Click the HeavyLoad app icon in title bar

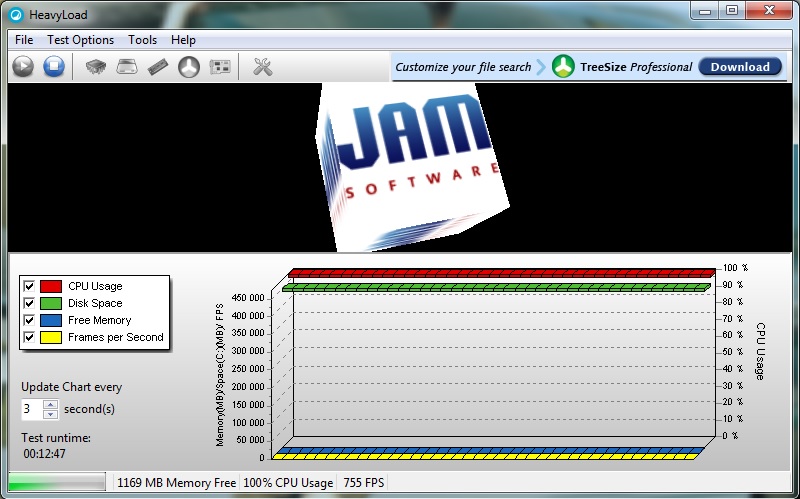coord(16,15)
